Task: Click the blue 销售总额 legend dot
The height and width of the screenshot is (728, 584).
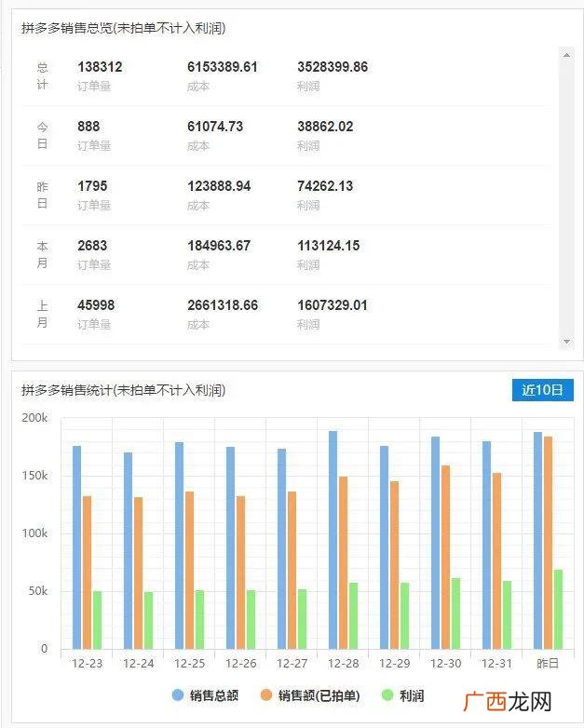Action: tap(178, 695)
